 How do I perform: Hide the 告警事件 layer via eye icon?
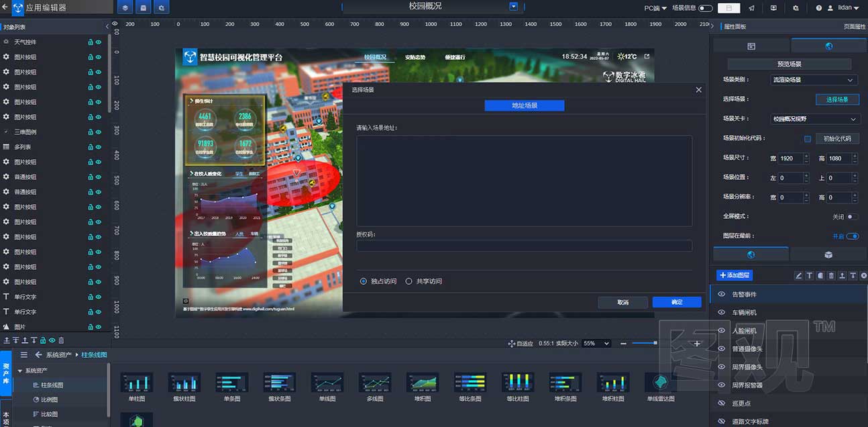pos(722,294)
